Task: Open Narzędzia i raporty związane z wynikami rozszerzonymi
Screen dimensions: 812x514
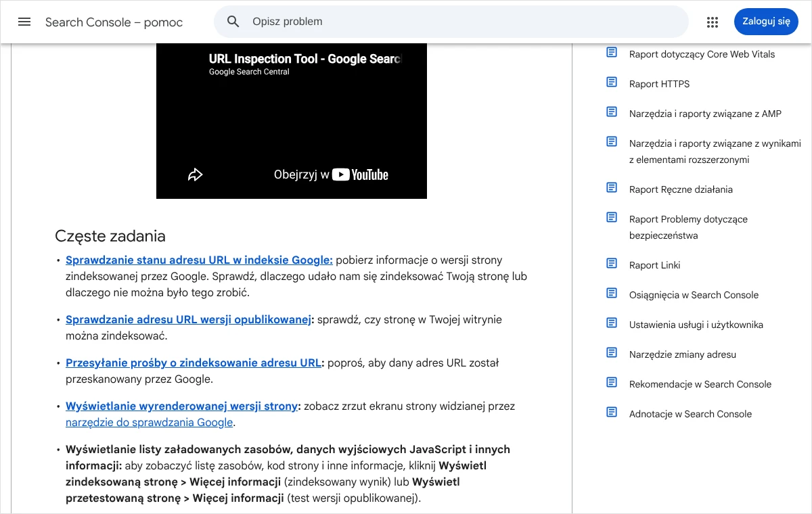Action: tap(715, 151)
